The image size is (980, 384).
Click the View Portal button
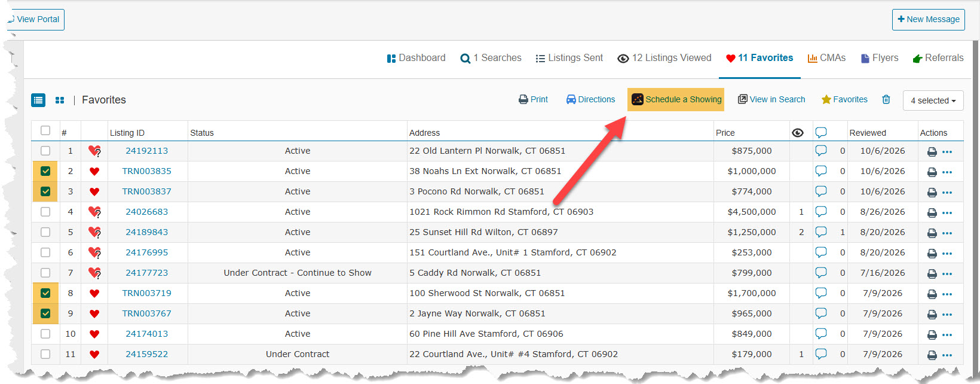point(35,19)
